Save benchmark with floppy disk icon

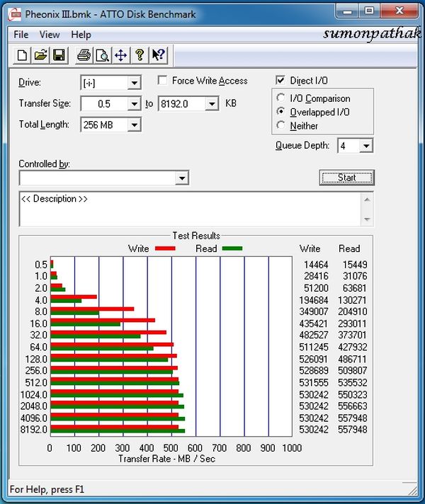point(59,55)
